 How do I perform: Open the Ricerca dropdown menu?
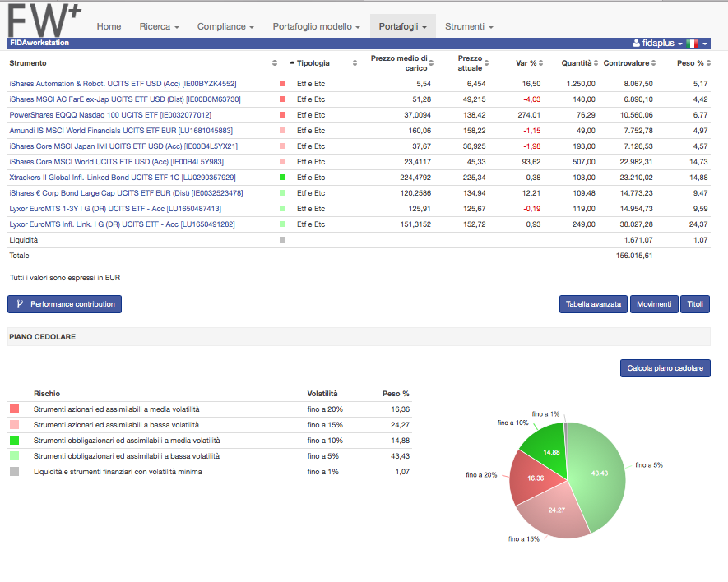(x=160, y=26)
